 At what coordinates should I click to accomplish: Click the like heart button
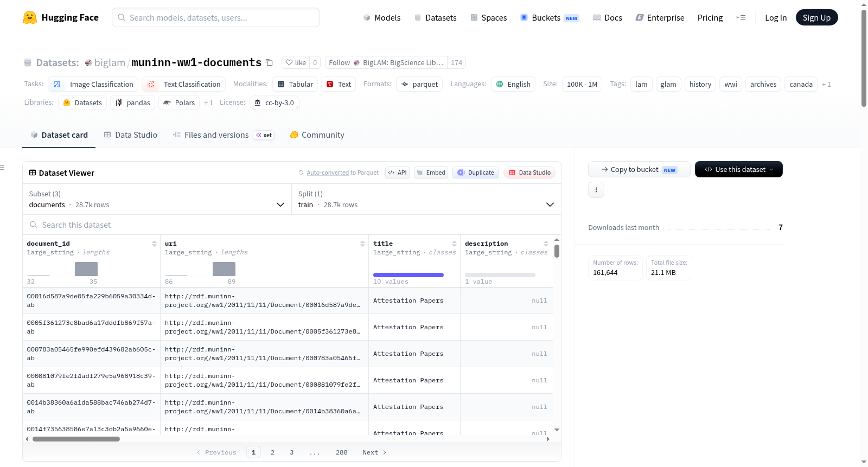click(x=296, y=62)
